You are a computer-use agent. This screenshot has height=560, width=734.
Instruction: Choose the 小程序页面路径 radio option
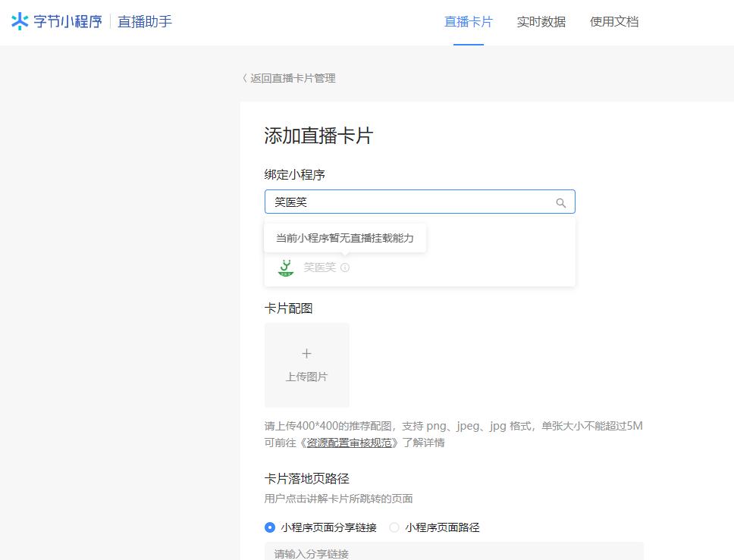pos(394,527)
